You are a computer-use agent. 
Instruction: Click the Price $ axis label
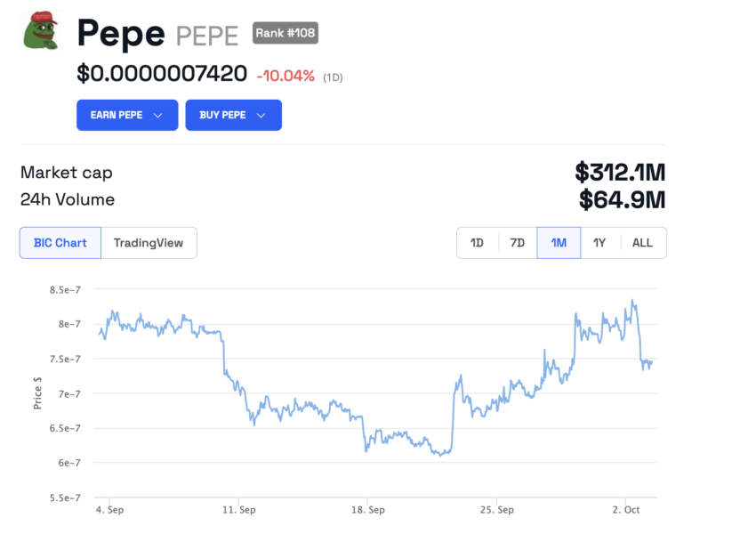pos(37,392)
